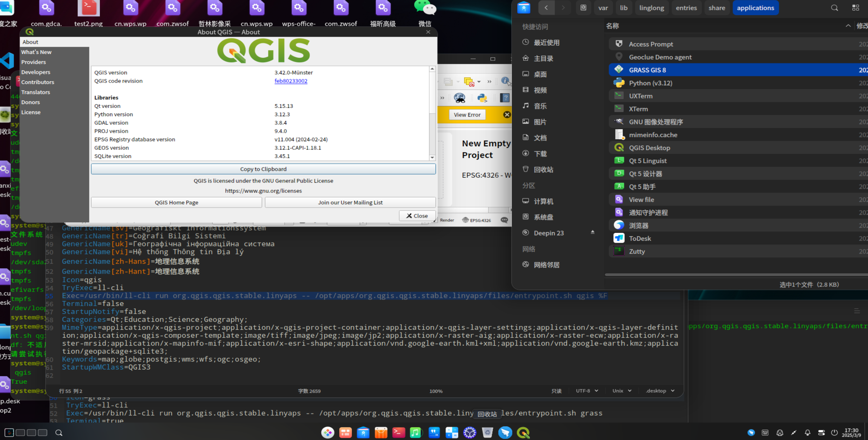Expand the toolbar overflow chevron next to Deselect
The width and height of the screenshot is (868, 440).
[x=489, y=82]
